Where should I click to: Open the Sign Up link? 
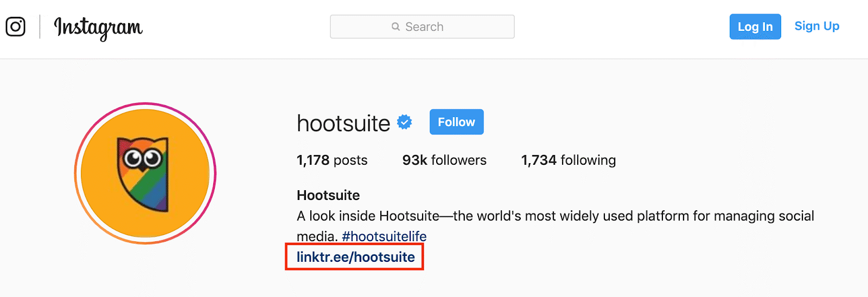817,26
